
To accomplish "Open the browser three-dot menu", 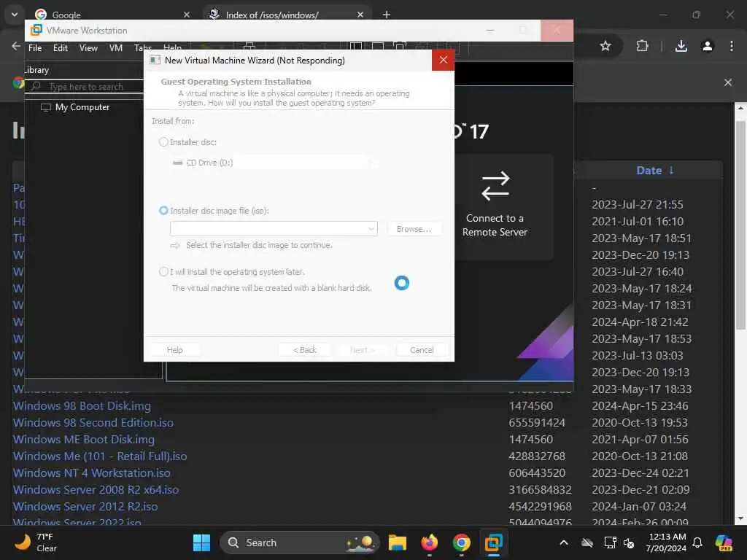I will click(731, 46).
